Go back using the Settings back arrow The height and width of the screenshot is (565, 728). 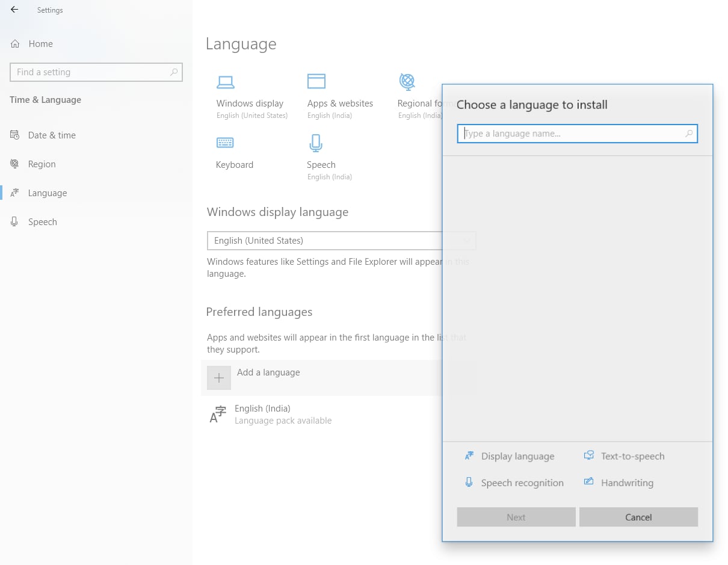(14, 10)
